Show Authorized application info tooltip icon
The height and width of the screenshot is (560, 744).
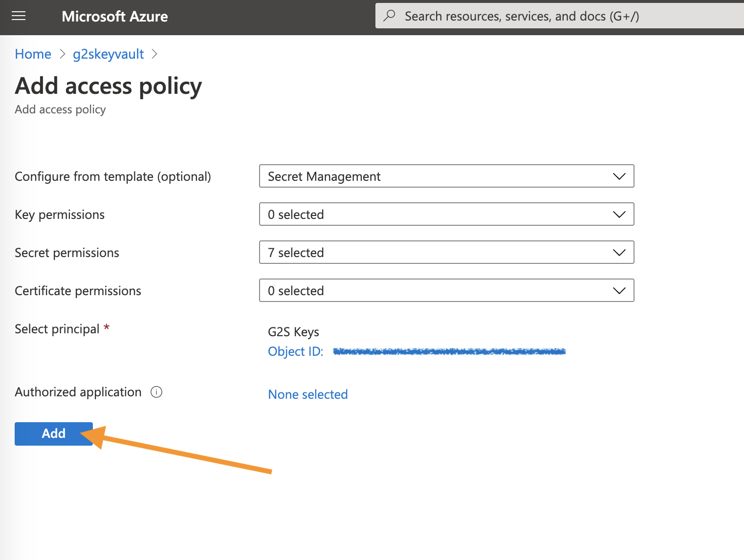[156, 392]
